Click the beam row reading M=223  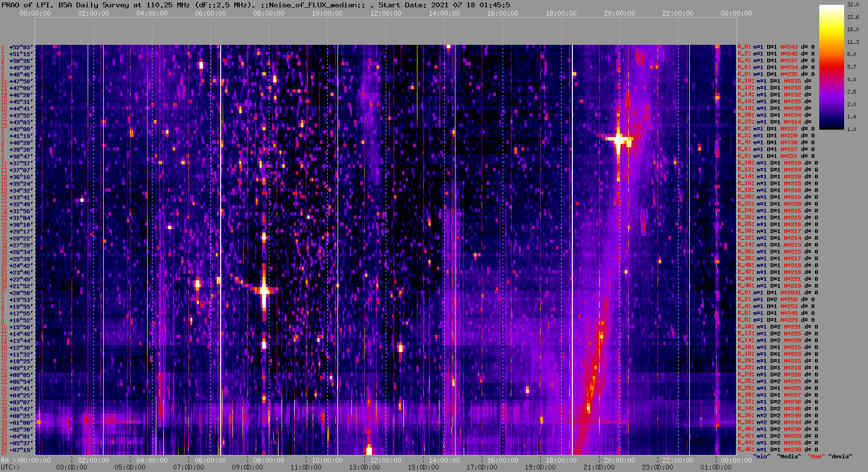[x=777, y=354]
